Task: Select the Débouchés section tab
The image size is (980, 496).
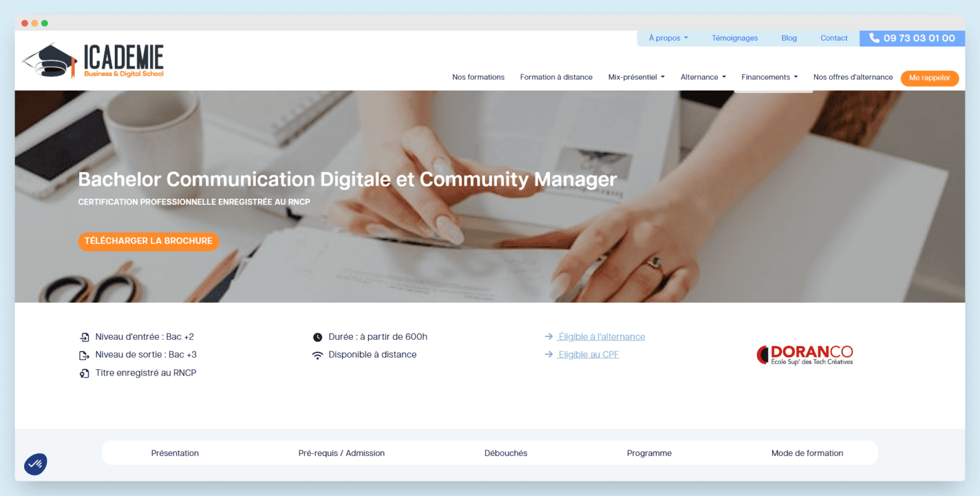Action: [505, 453]
